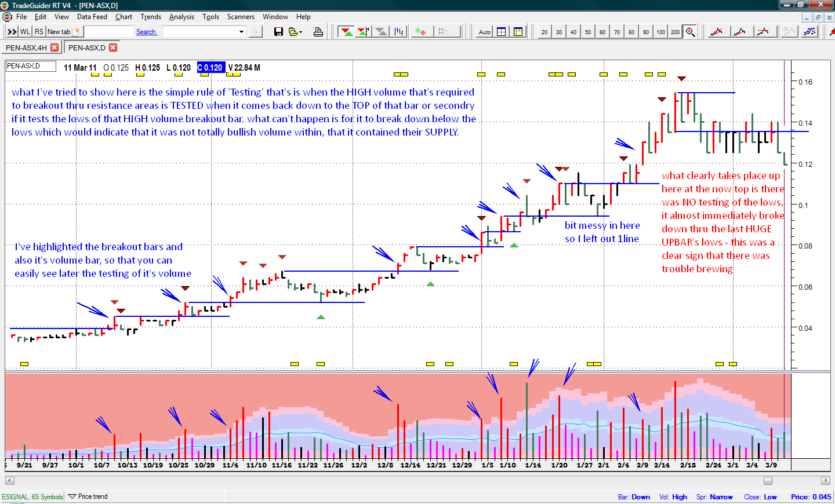Click the horizontal scrollbar thumb
The width and height of the screenshot is (835, 504).
click(x=768, y=481)
